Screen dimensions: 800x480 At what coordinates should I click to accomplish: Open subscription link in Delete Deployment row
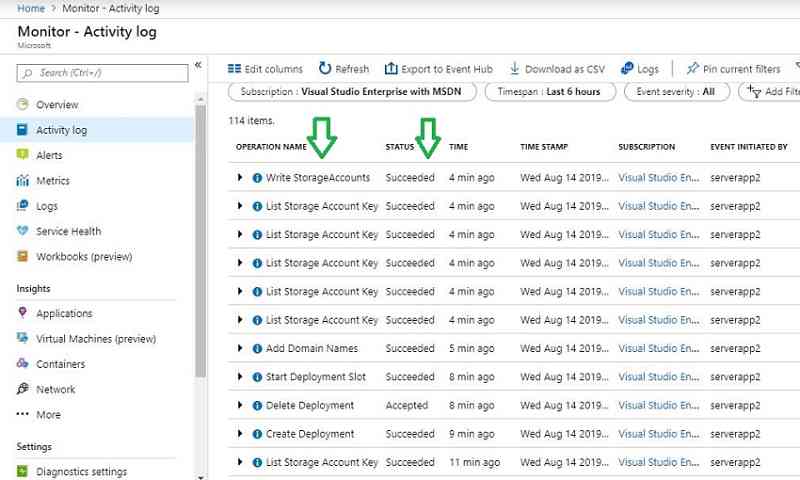tap(659, 406)
